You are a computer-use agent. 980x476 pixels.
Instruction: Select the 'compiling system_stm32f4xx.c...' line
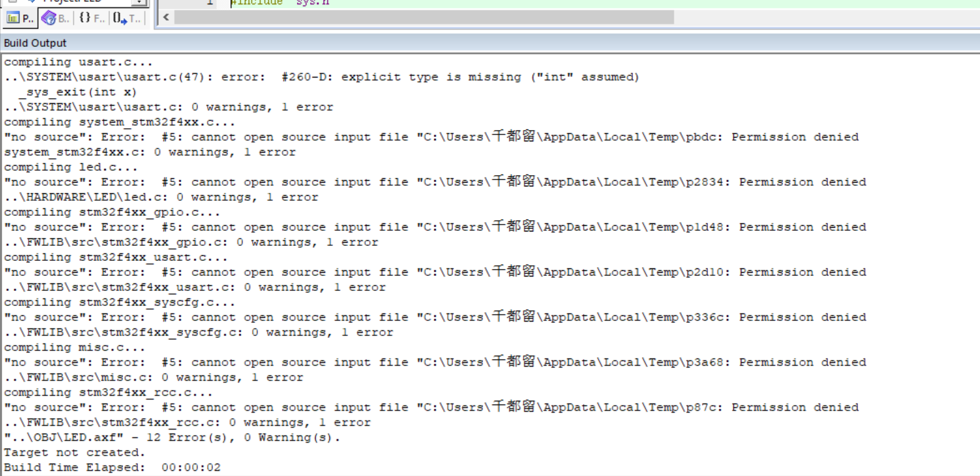click(x=120, y=122)
